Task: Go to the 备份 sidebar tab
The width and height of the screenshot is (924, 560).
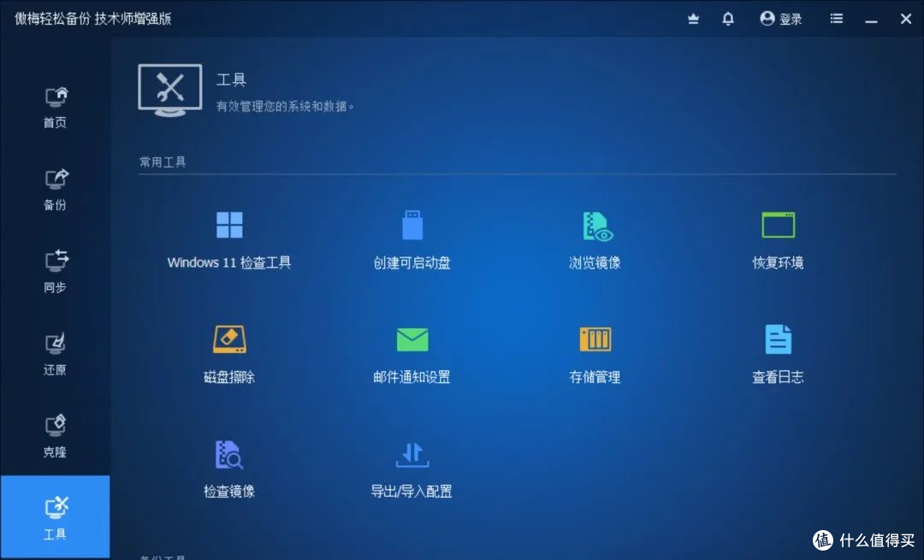Action: click(55, 190)
